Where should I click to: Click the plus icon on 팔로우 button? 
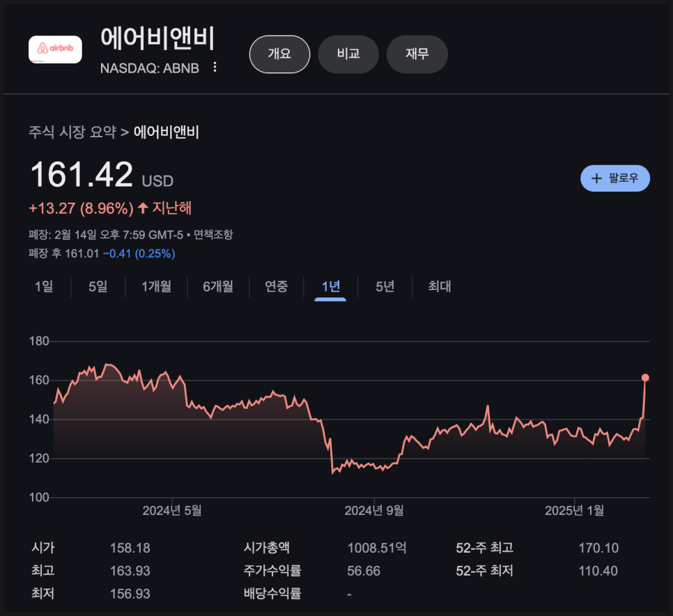coord(596,178)
